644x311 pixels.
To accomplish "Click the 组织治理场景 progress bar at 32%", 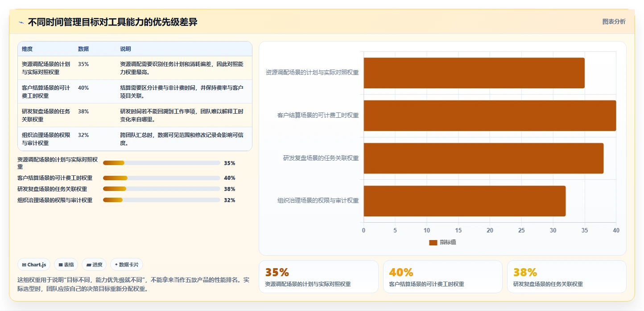I will tap(161, 200).
